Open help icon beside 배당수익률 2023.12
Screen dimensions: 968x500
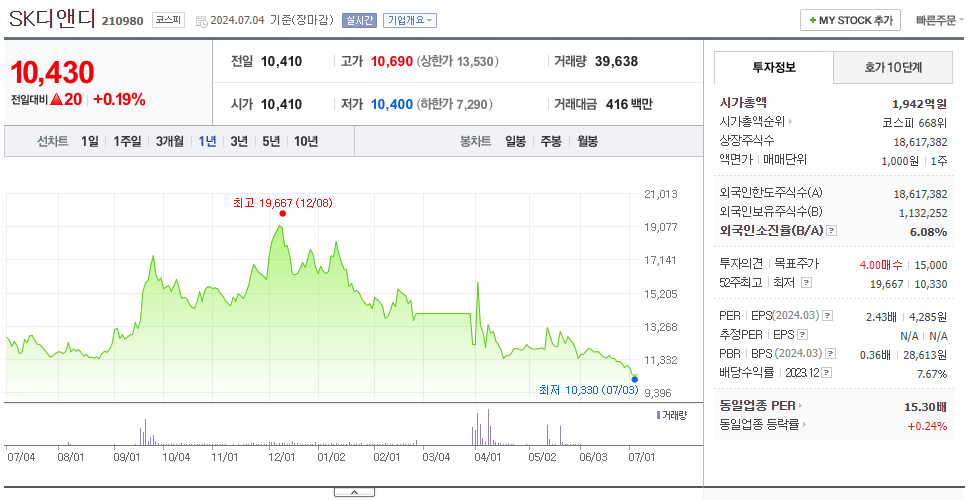pos(827,373)
